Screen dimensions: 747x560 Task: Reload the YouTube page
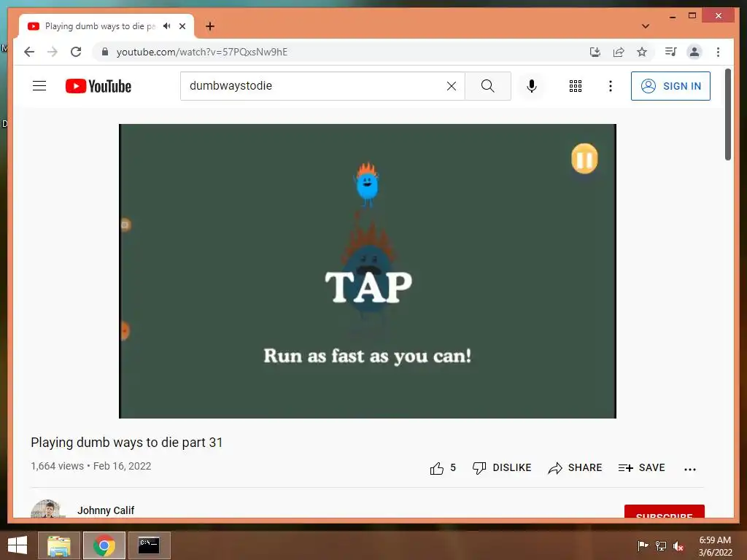pyautogui.click(x=76, y=52)
